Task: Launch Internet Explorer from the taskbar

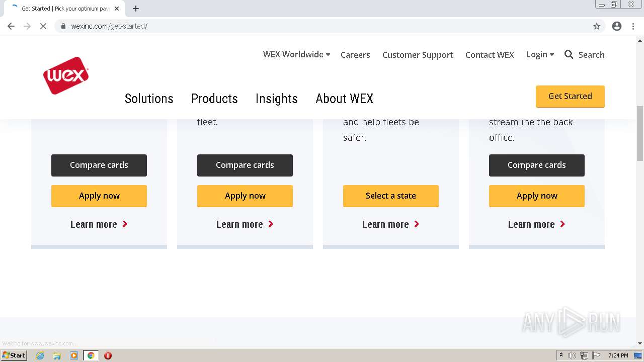Action: pyautogui.click(x=40, y=355)
